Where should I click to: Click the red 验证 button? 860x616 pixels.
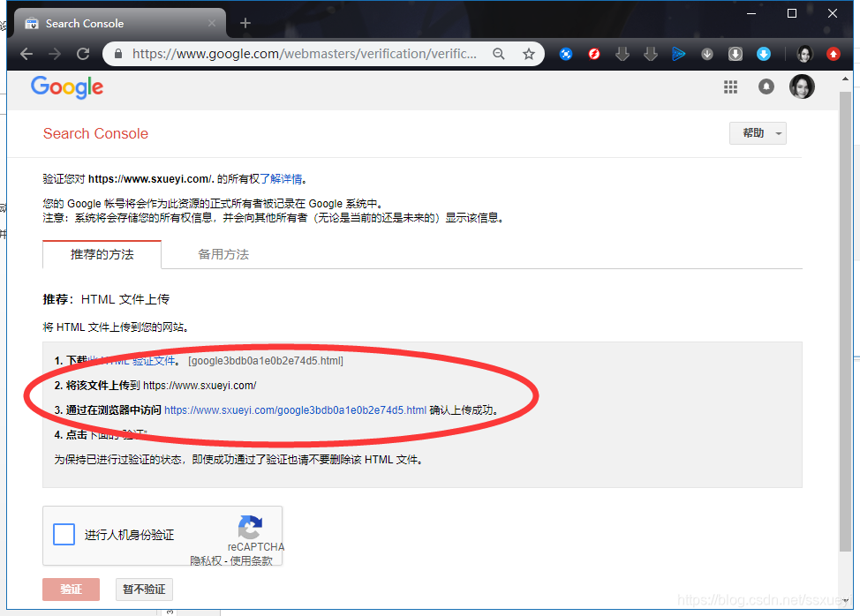pyautogui.click(x=72, y=590)
